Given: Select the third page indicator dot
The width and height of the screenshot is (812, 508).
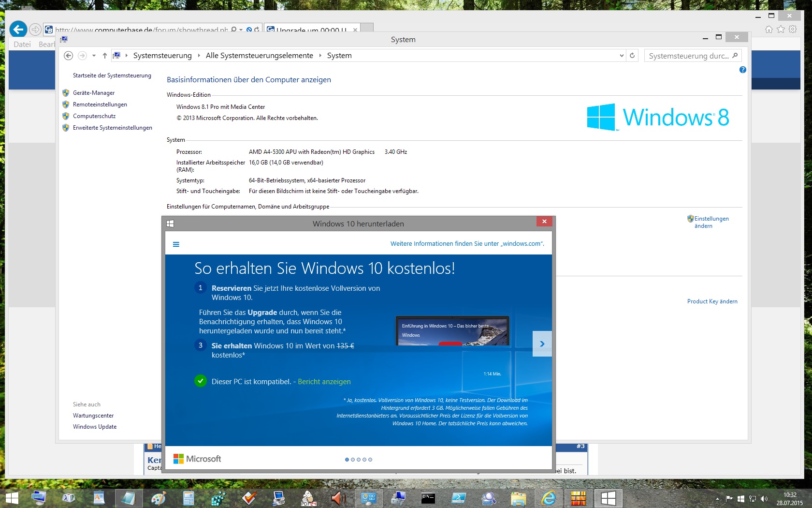Looking at the screenshot, I should pyautogui.click(x=359, y=460).
